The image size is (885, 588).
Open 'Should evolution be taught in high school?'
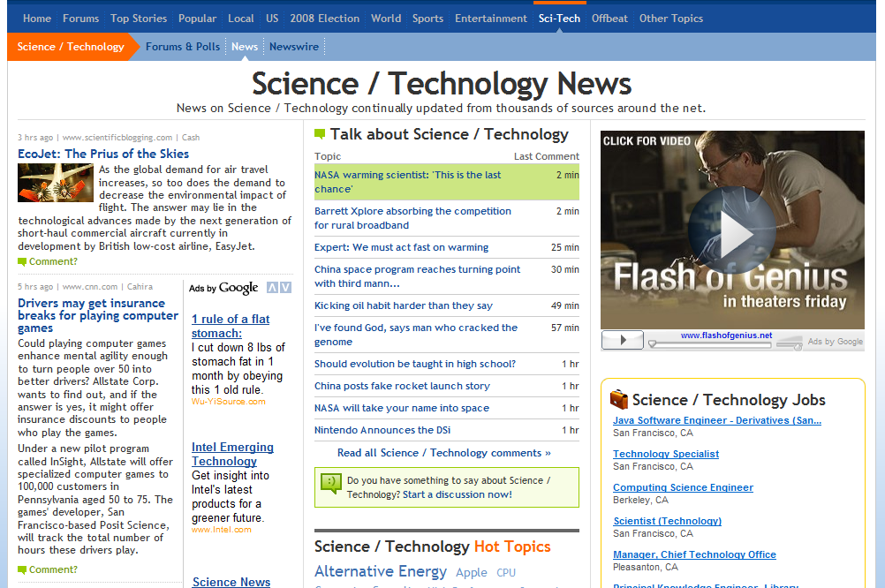coord(415,364)
